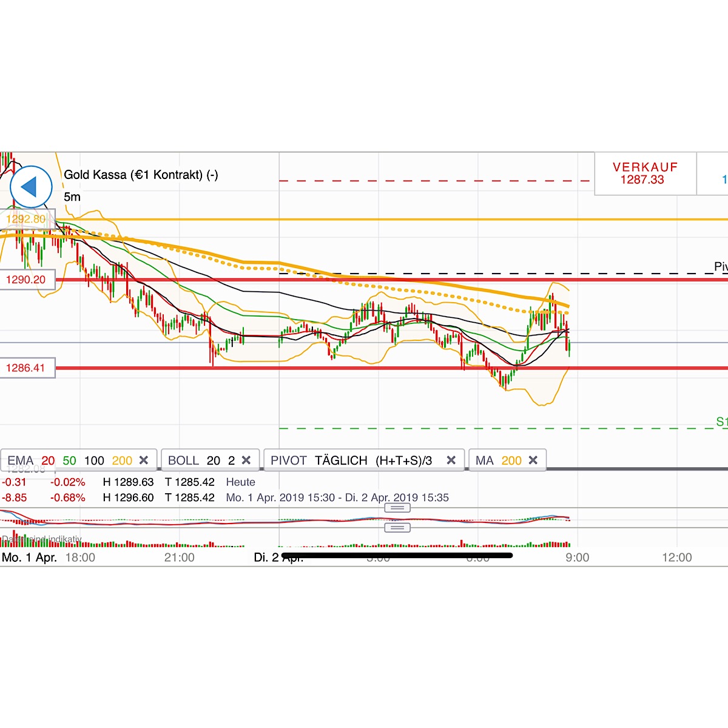Remove the EMA indicator with its X icon
This screenshot has height=728, width=728.
click(x=144, y=460)
